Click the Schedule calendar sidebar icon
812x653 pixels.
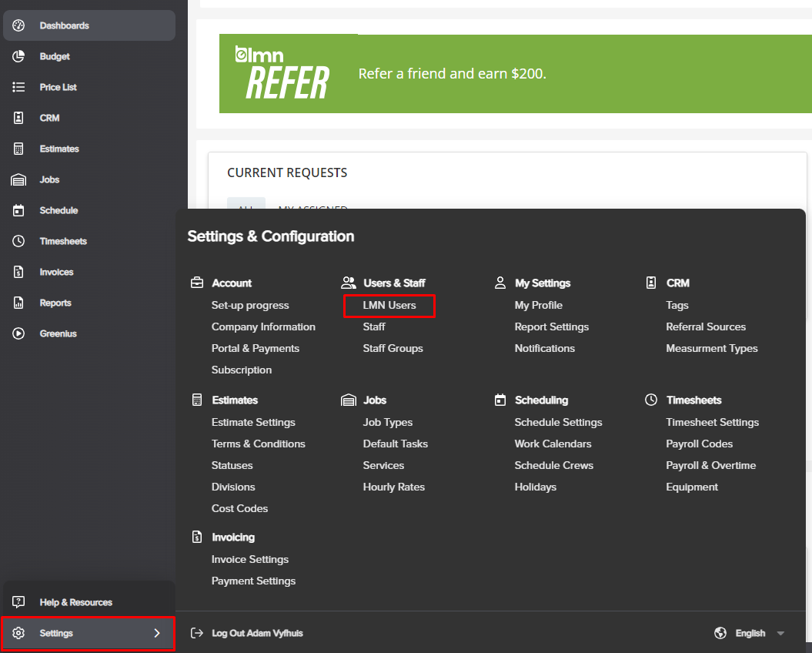tap(18, 210)
